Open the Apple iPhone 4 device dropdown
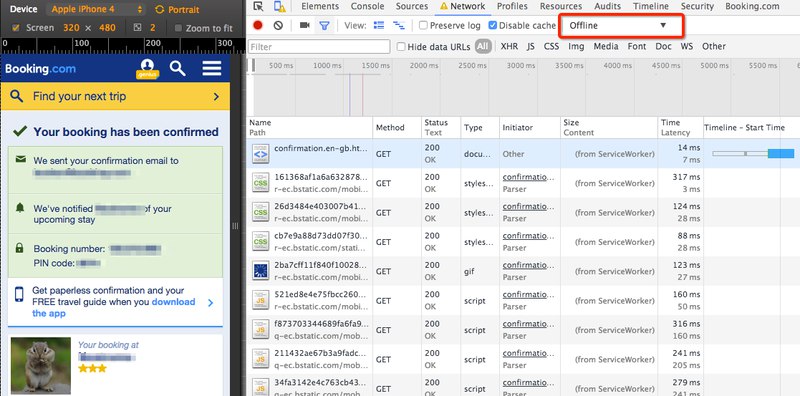The height and width of the screenshot is (396, 800). (x=96, y=10)
